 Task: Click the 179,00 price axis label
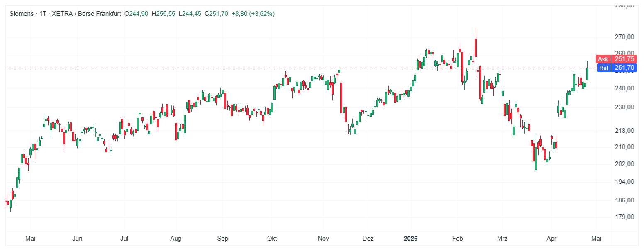(x=624, y=217)
